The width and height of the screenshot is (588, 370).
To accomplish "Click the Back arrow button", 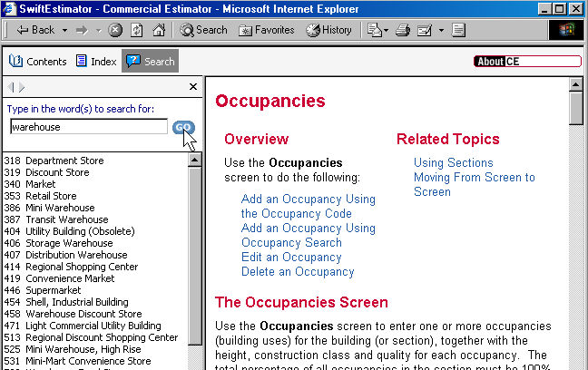I will [35, 30].
